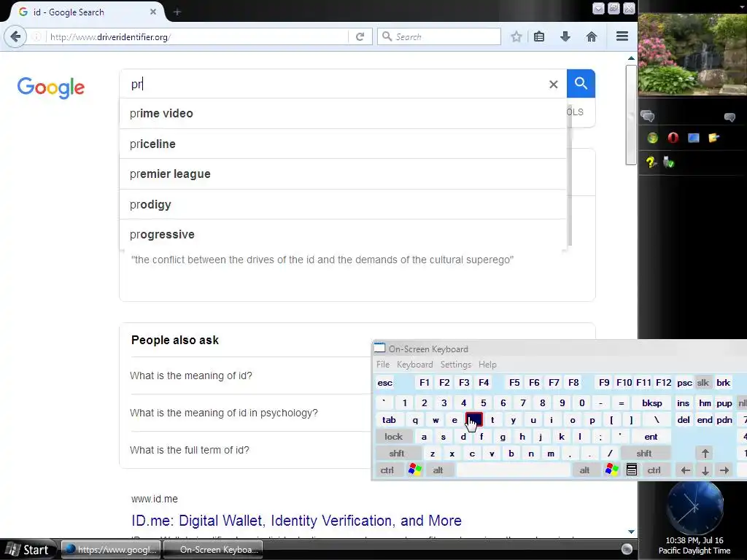
Task: Click the blue monitor icon in sidebar
Action: [x=694, y=138]
